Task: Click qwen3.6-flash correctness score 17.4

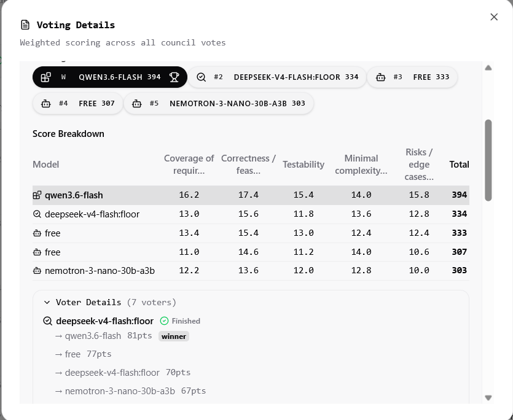Action: 248,195
